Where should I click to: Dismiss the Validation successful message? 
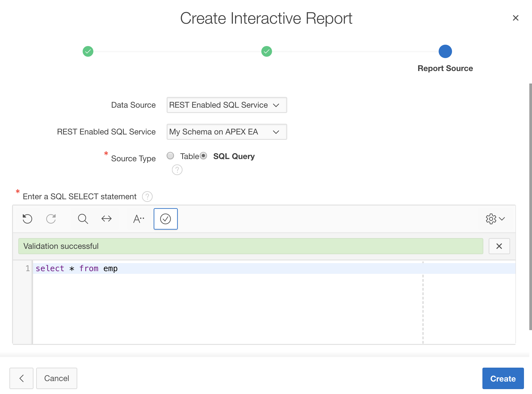point(499,246)
